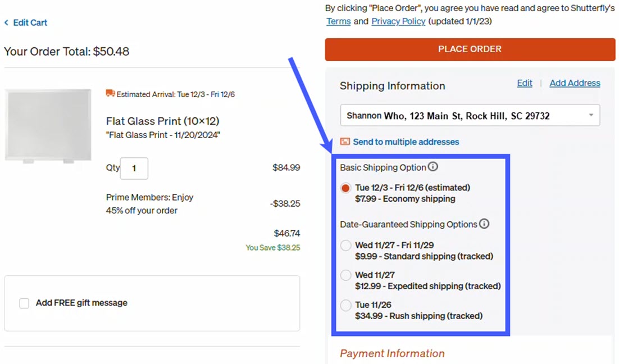Screen dimensions: 619x364
Task: Click the Payment Information section heading
Action: (x=392, y=353)
